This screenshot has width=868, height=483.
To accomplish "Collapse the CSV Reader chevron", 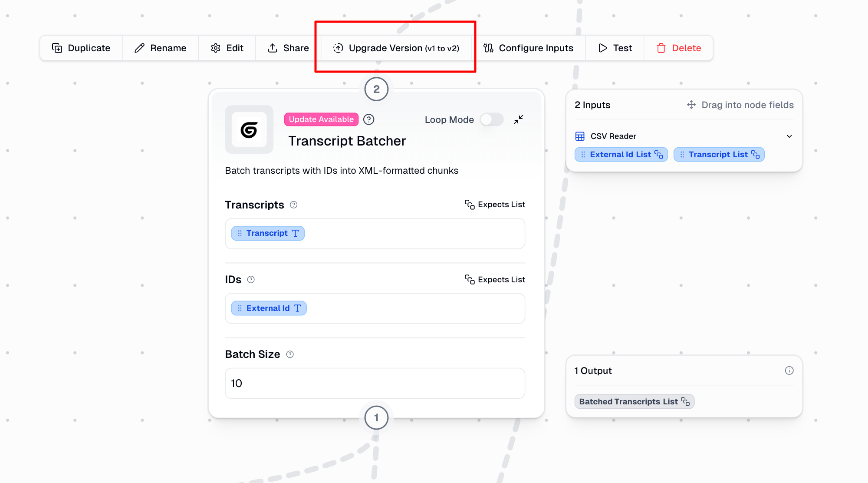I will (789, 136).
